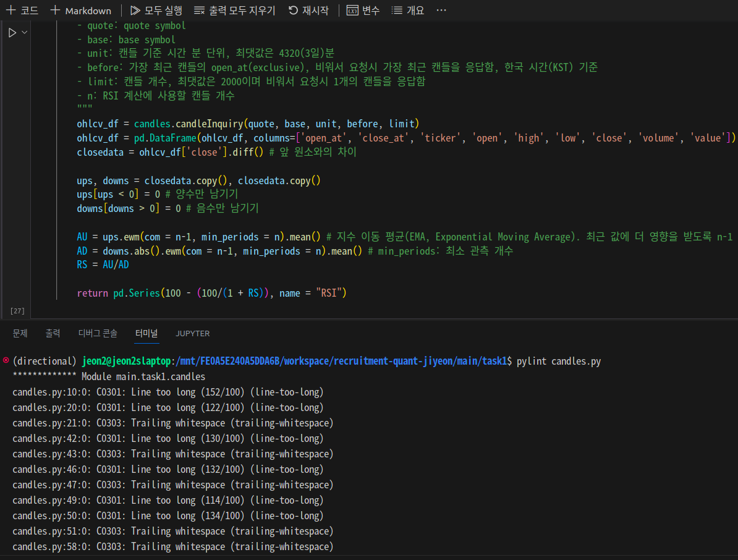Click the 'RS = AU/AD' code line
This screenshot has width=738, height=560.
tap(103, 265)
